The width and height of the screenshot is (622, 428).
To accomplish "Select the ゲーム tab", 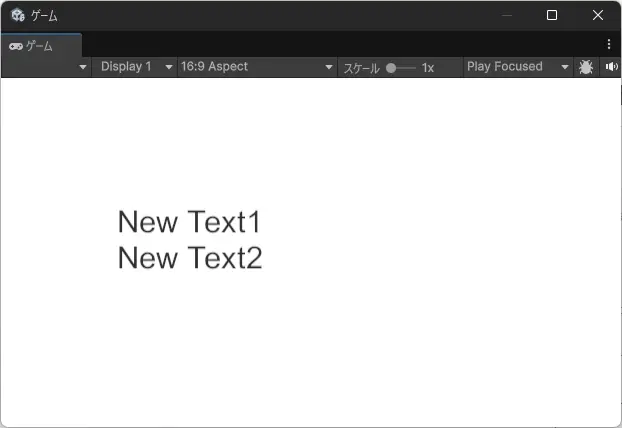I will click(41, 46).
